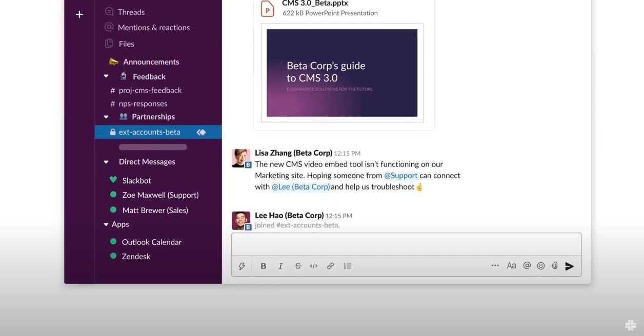Collapse the Direct Messages section
644x336 pixels.
tap(106, 161)
